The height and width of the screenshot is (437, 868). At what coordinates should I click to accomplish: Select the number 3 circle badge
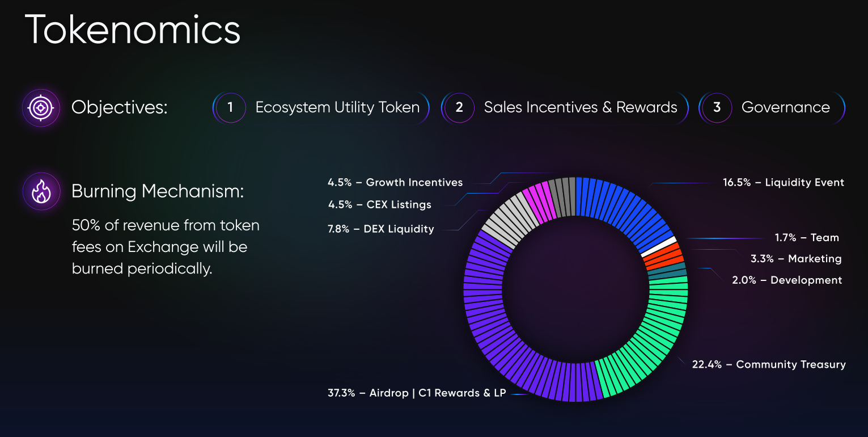click(x=717, y=107)
